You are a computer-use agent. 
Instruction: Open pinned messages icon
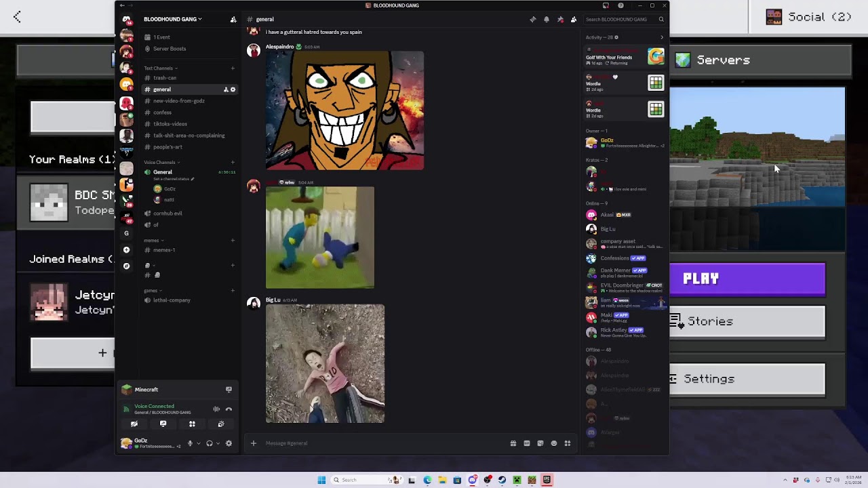coord(560,20)
